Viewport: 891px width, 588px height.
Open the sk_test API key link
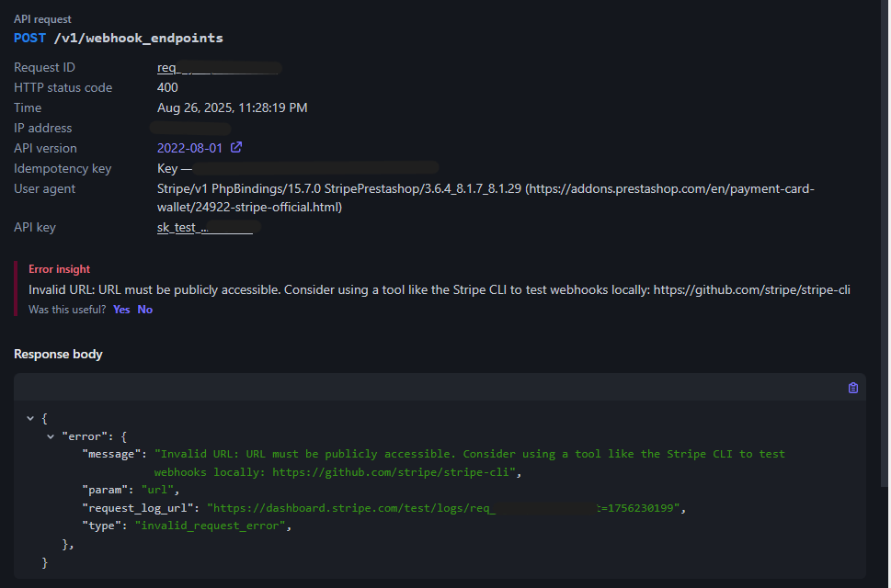207,228
